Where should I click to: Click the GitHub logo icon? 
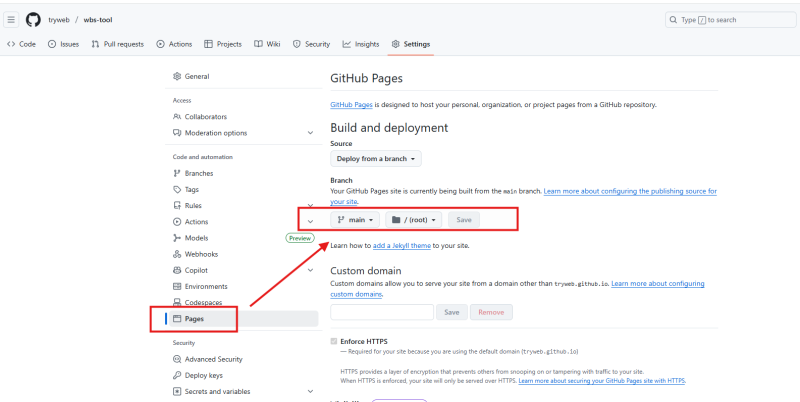pos(33,20)
